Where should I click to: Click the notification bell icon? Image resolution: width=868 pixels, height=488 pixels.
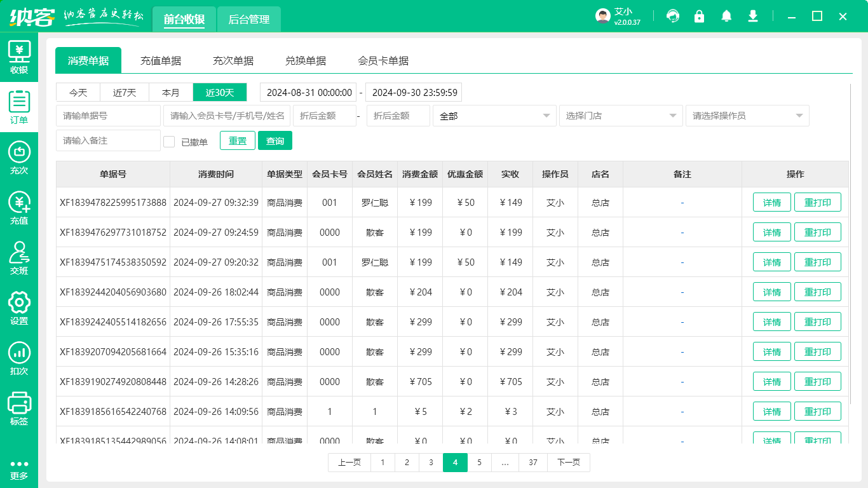(x=726, y=16)
